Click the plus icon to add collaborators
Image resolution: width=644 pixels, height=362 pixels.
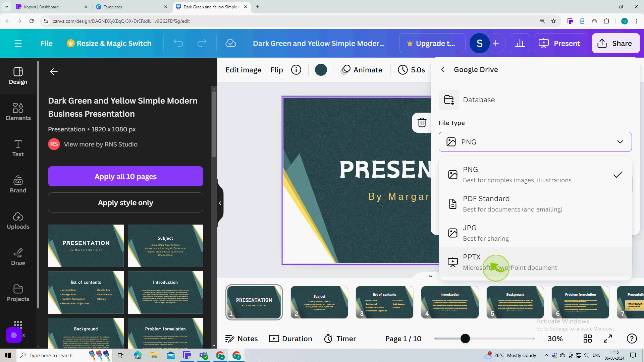496,43
